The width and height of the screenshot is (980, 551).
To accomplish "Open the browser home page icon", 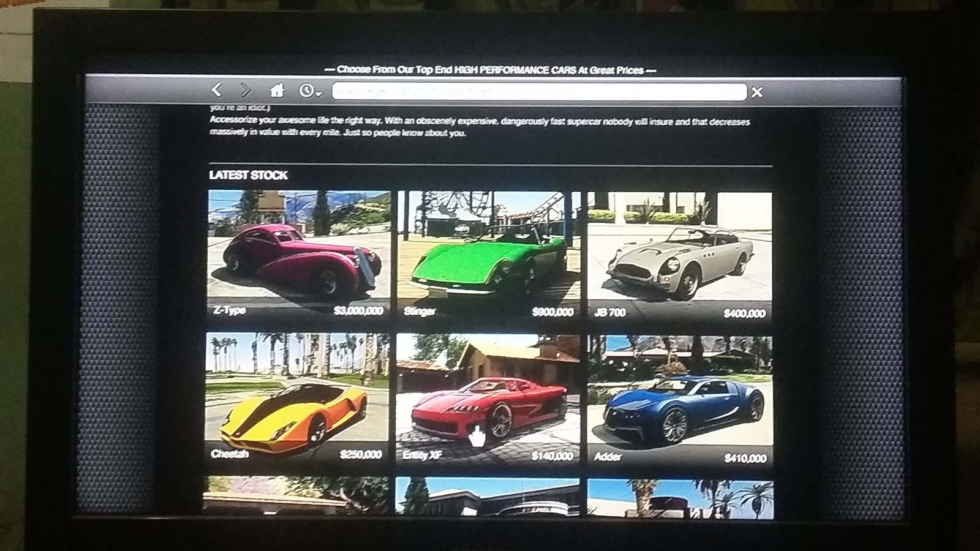I will (277, 91).
